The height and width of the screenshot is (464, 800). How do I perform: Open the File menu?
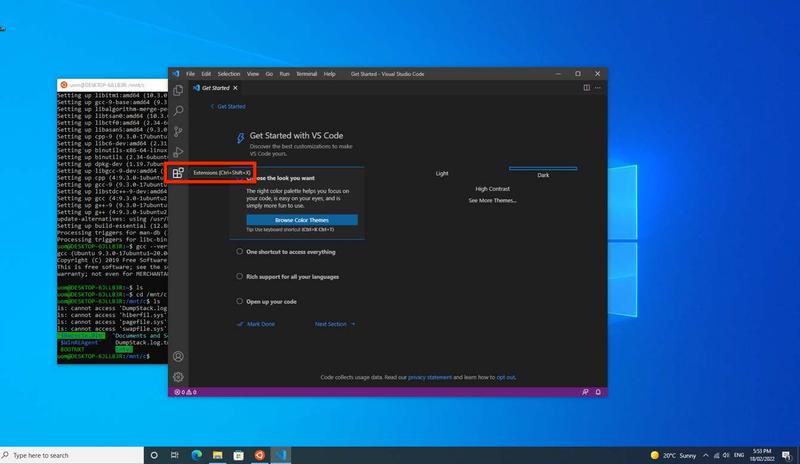pyautogui.click(x=190, y=74)
